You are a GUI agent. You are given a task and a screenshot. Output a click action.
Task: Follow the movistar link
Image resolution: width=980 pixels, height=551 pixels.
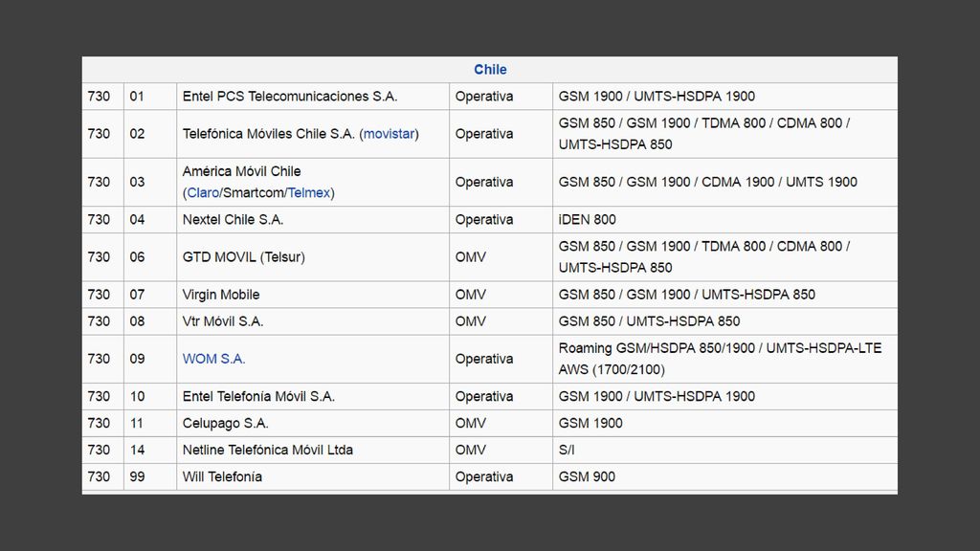tap(389, 134)
